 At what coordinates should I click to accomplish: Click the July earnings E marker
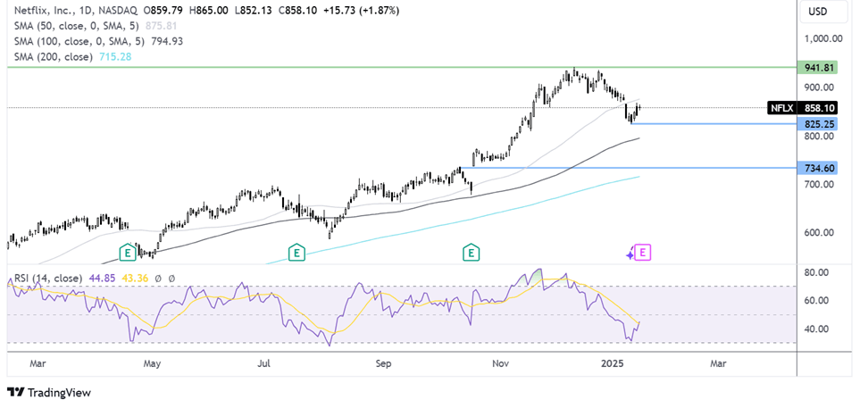(297, 253)
